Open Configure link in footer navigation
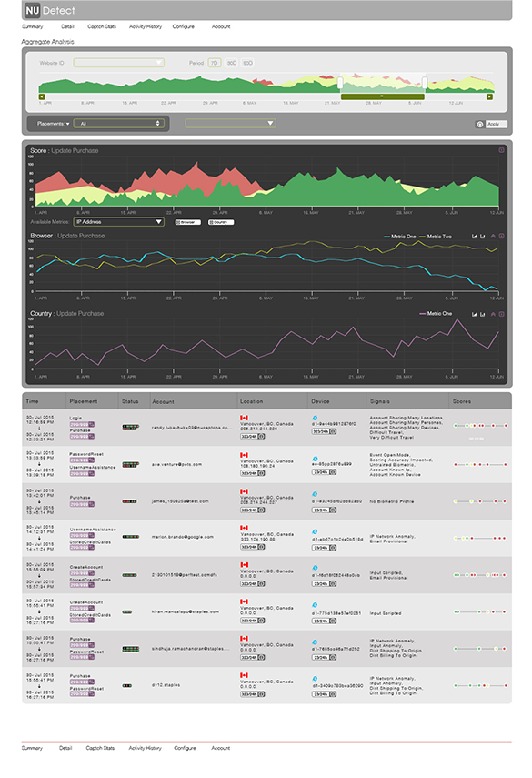 coord(185,748)
